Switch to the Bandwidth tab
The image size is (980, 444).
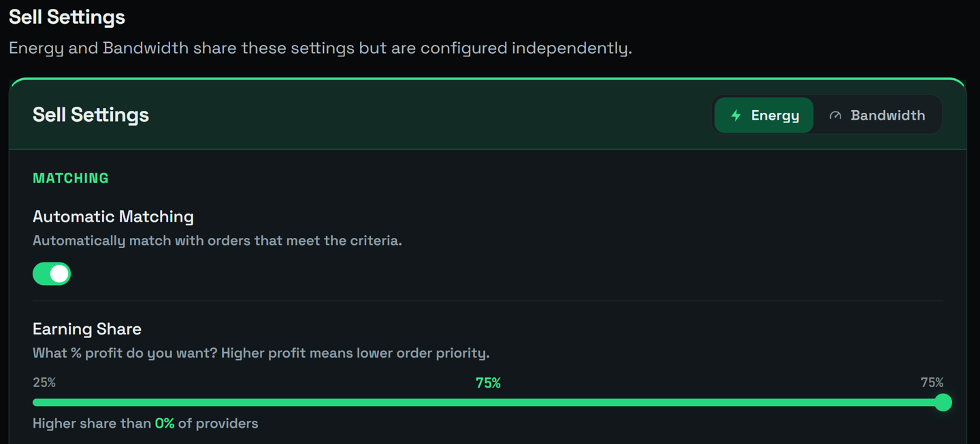click(x=877, y=116)
